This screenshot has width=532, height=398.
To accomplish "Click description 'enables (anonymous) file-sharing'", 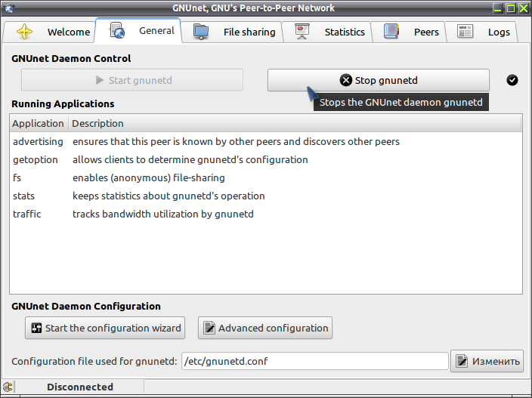I will pos(149,177).
